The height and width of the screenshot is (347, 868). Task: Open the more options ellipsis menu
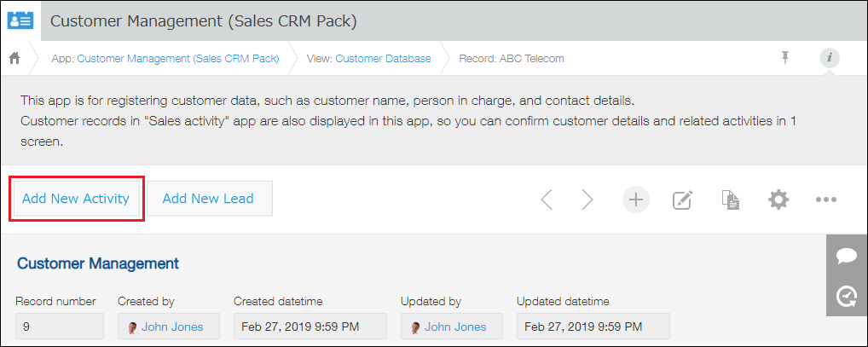826,200
